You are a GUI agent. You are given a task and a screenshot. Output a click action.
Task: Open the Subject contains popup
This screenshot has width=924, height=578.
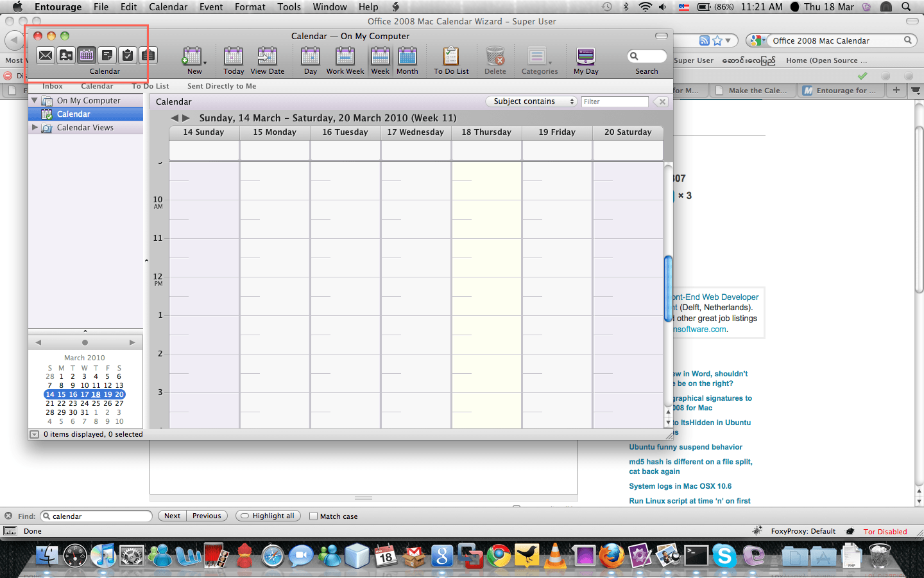pos(531,101)
